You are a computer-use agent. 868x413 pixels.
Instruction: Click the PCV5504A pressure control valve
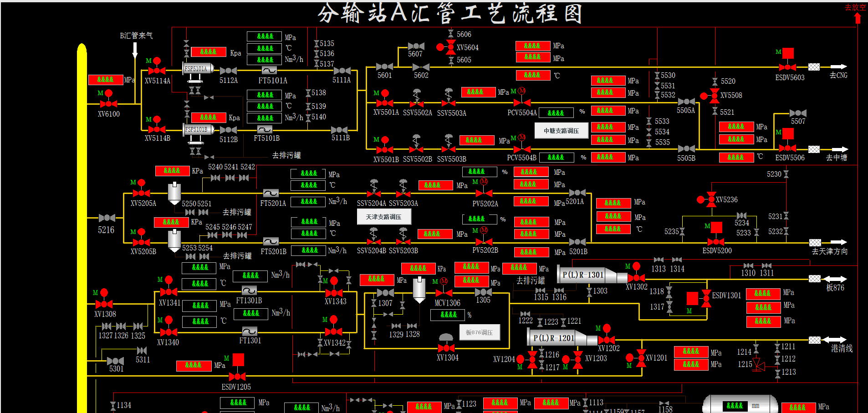(x=522, y=103)
